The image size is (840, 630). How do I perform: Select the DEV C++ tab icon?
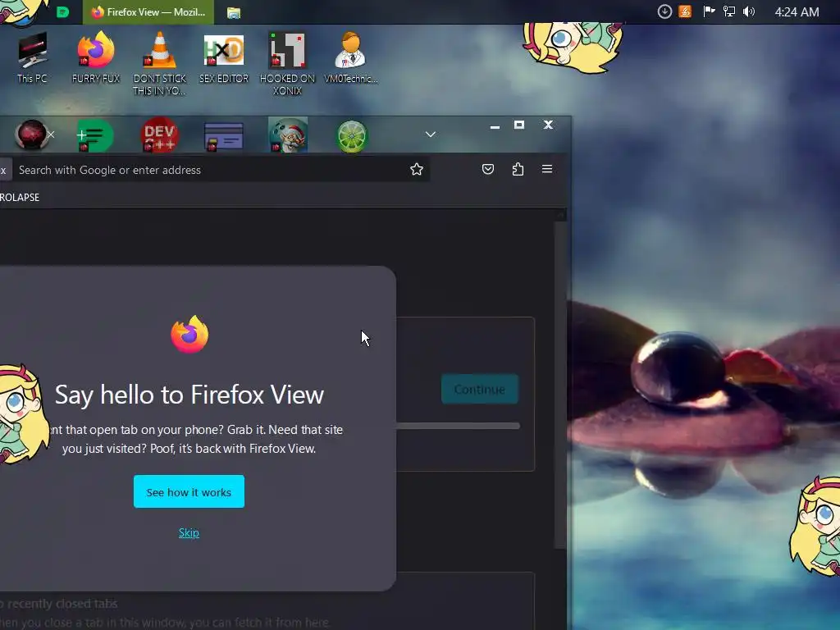pyautogui.click(x=160, y=135)
